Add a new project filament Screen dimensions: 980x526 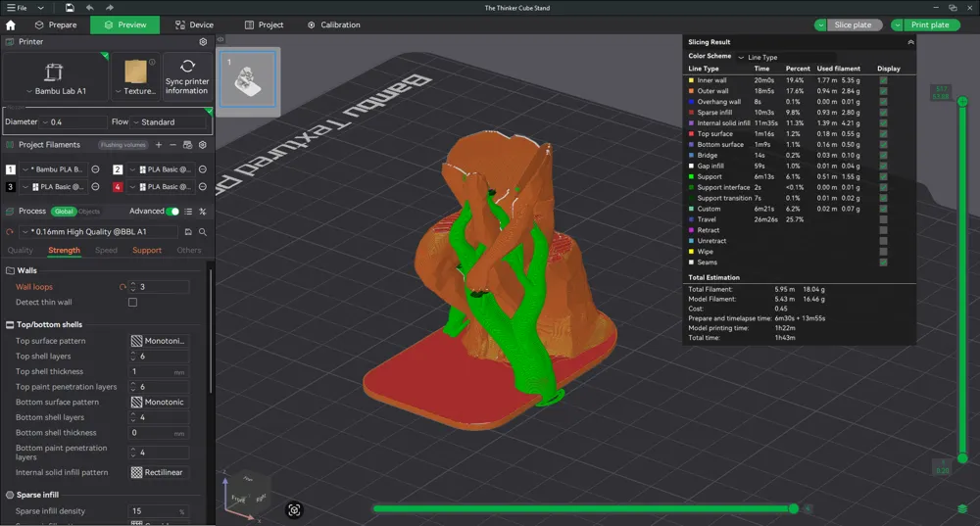[x=159, y=145]
